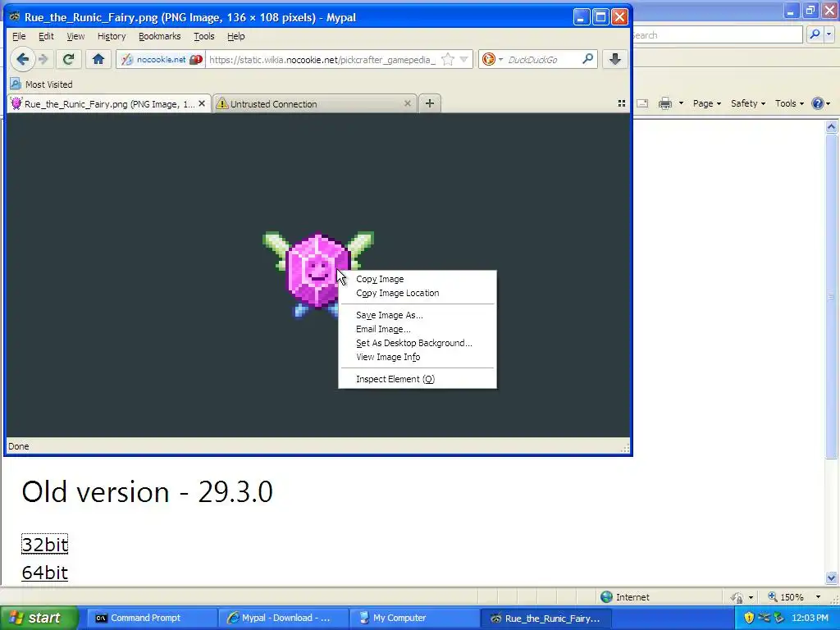
Task: Click the Internet Explorer help icon
Action: tap(818, 103)
